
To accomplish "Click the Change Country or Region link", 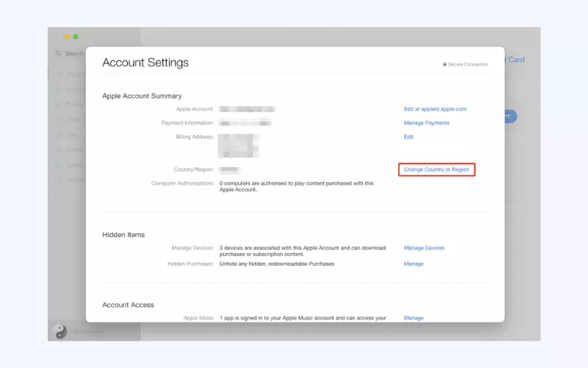I will click(437, 170).
